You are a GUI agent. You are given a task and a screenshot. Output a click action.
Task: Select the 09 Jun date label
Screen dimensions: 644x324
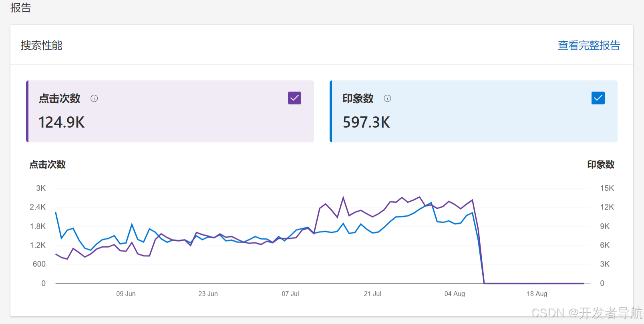click(126, 294)
